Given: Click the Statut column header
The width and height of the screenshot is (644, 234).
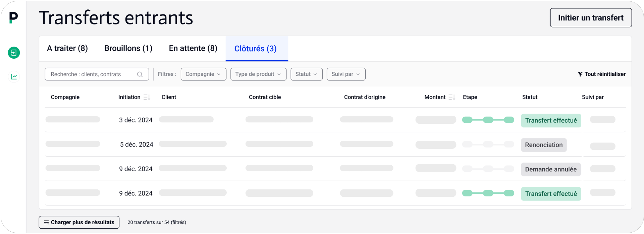Looking at the screenshot, I should 530,97.
